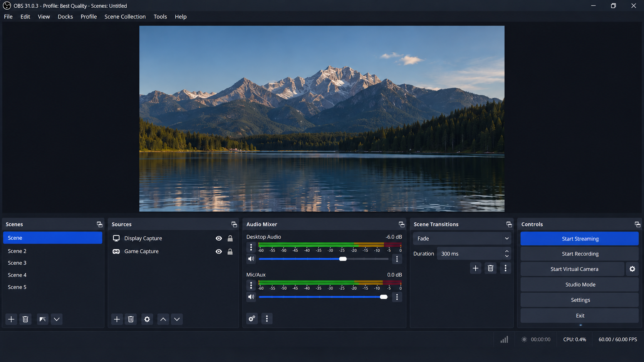Open Desktop Audio meter three-dot menu
Image resolution: width=644 pixels, height=362 pixels.
point(251,247)
